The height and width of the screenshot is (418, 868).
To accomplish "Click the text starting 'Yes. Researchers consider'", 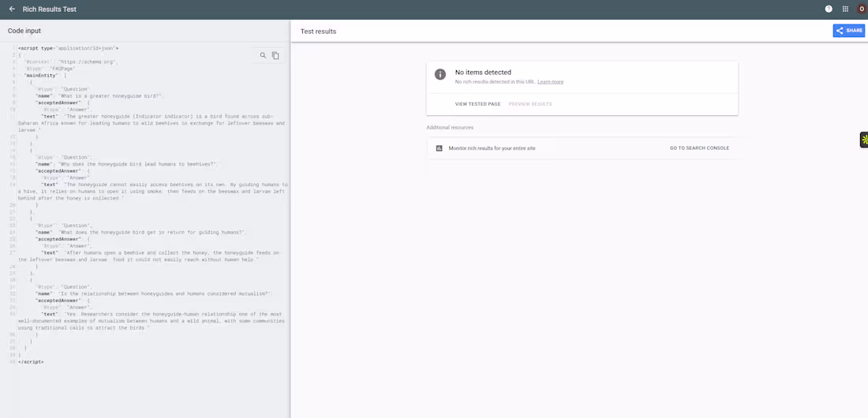I will (x=152, y=320).
